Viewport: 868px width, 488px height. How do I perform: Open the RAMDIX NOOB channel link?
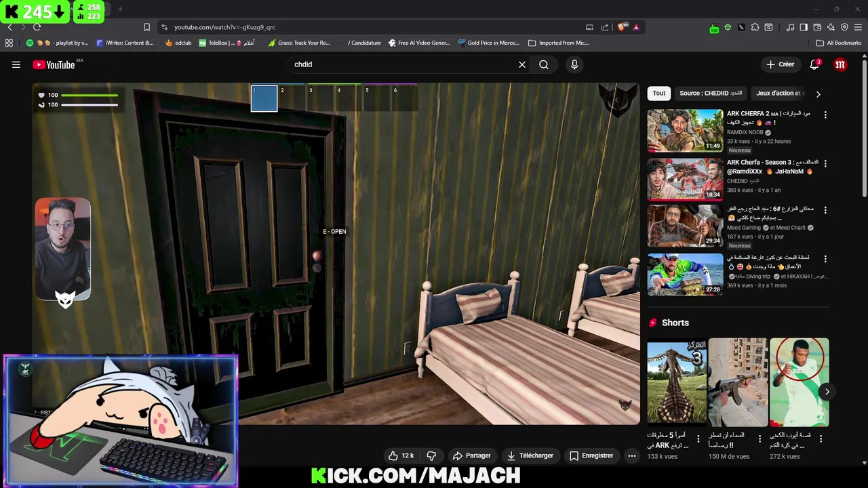coord(745,132)
